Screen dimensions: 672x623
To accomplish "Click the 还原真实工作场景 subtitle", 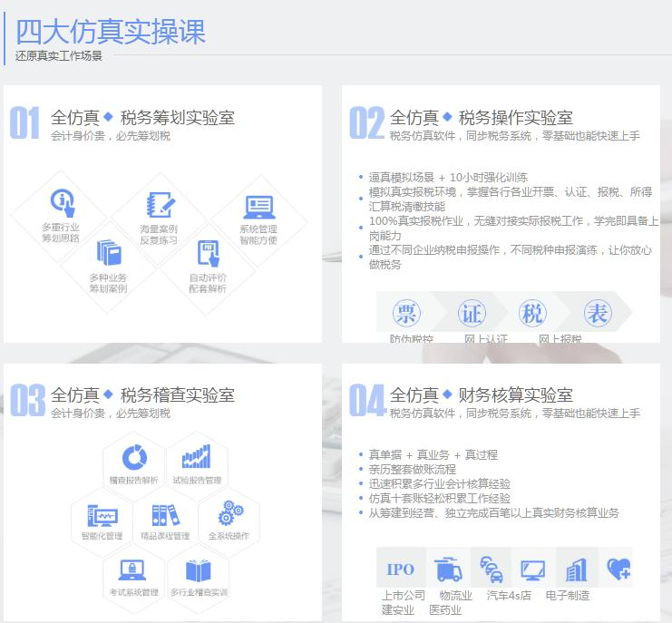I will [x=59, y=56].
